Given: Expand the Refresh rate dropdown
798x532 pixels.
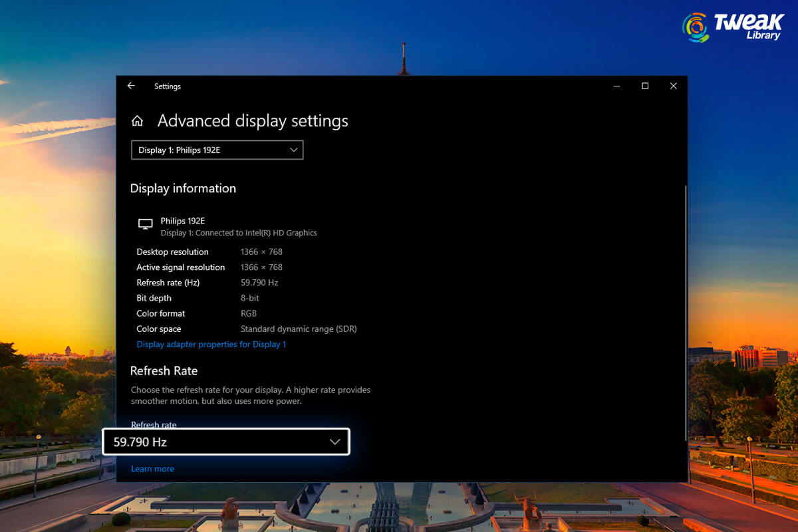Looking at the screenshot, I should pos(334,442).
